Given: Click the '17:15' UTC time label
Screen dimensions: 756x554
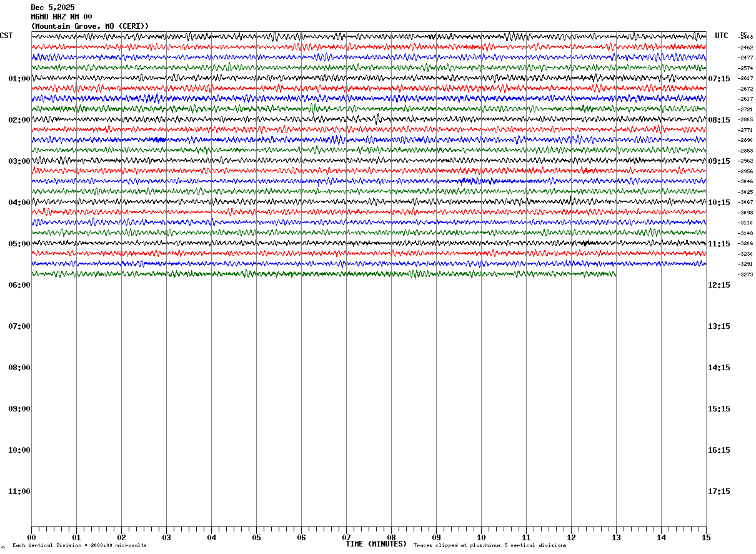Looking at the screenshot, I should click(719, 491).
